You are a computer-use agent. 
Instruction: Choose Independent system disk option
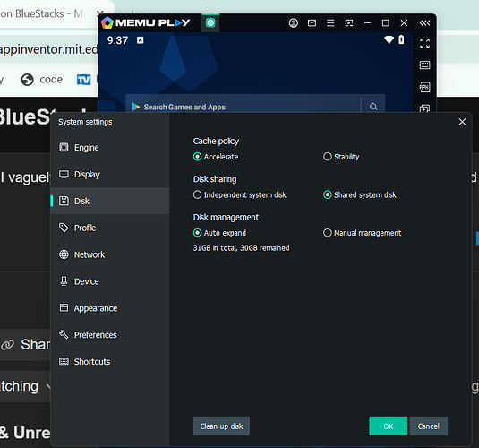point(240,194)
